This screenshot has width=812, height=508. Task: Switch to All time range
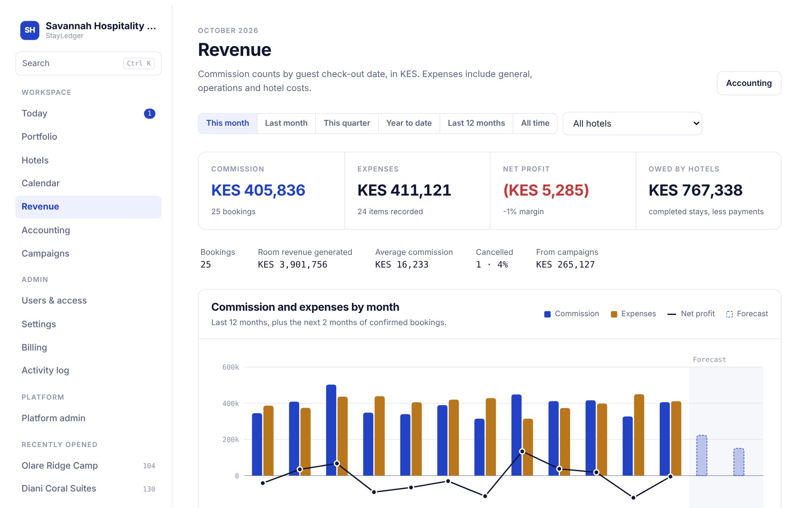535,123
